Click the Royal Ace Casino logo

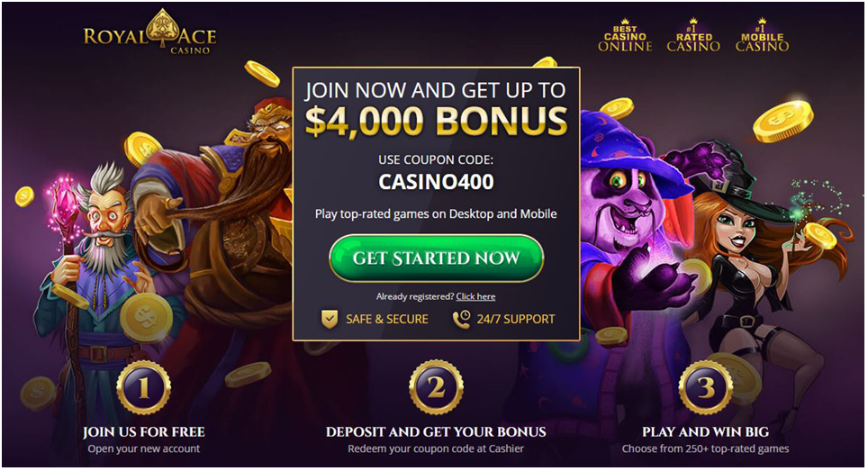(x=149, y=32)
